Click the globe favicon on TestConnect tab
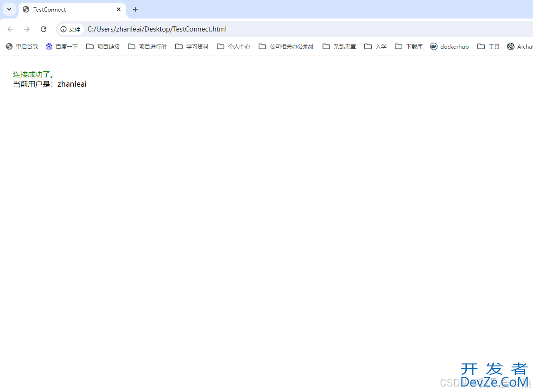The width and height of the screenshot is (533, 392). [26, 10]
